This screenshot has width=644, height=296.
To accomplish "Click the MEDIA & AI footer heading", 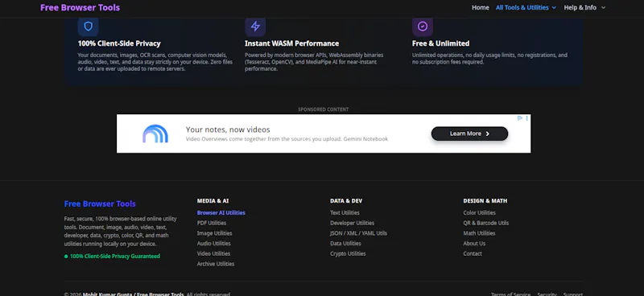I will pos(213,201).
